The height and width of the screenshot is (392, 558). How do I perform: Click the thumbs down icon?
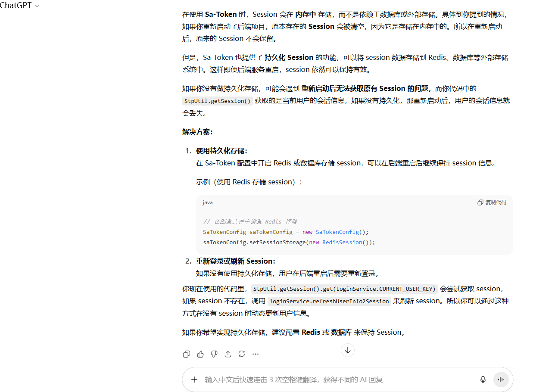[x=214, y=354]
